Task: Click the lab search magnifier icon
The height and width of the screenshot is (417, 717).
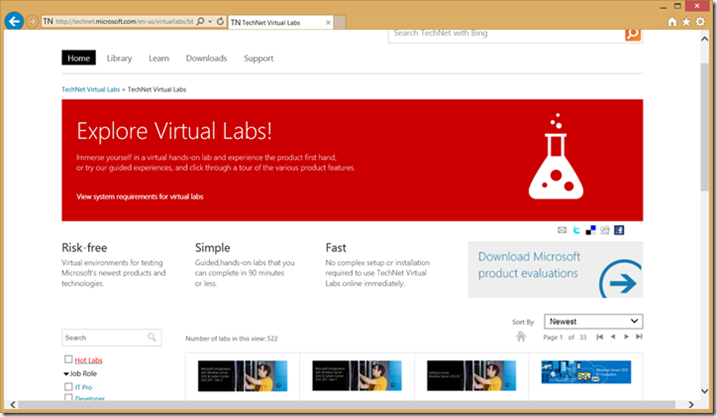Action: 152,337
